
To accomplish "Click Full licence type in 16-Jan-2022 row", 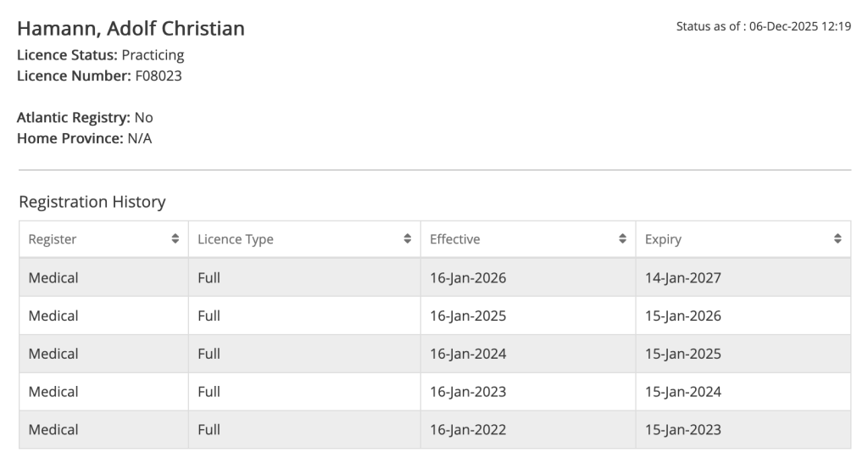I will point(209,430).
